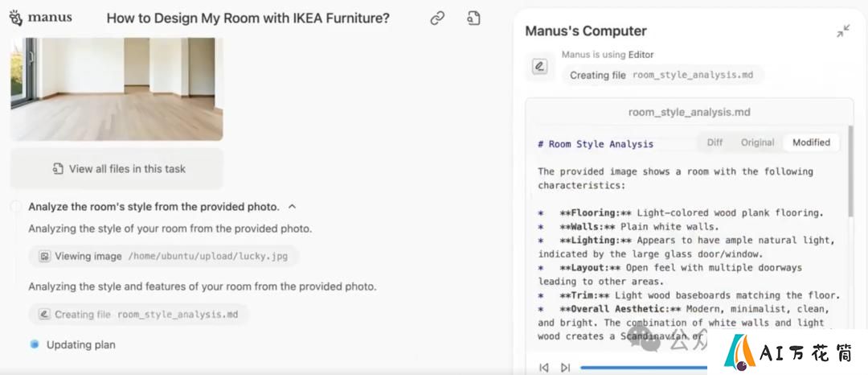This screenshot has height=375, width=868.
Task: Click the 'Manus's Computer' panel heading
Action: click(586, 31)
